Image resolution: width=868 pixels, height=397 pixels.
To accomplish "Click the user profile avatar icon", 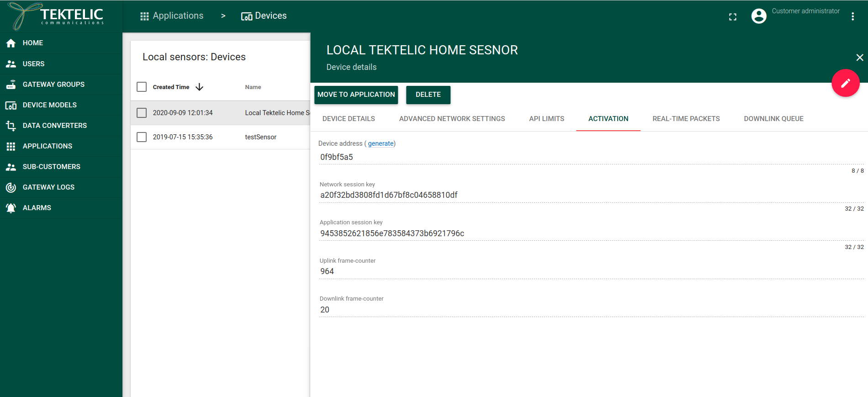I will [x=759, y=16].
